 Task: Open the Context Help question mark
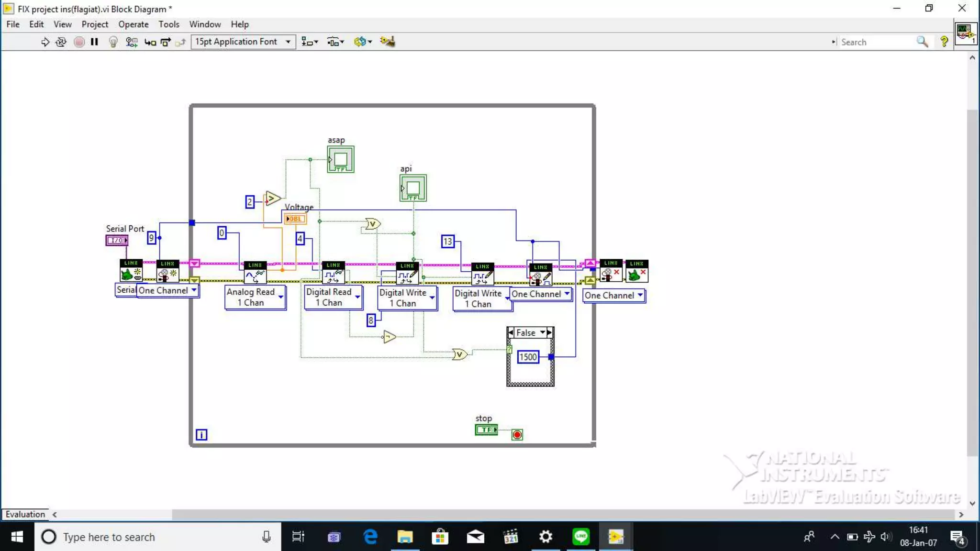pyautogui.click(x=944, y=42)
